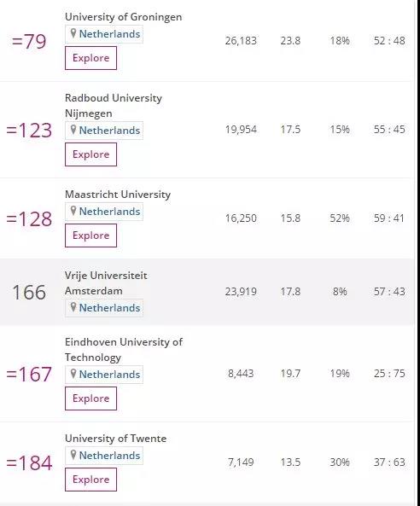Open the Eindhoven University of Technology link
Screen dimensions: 420x506
point(124,350)
